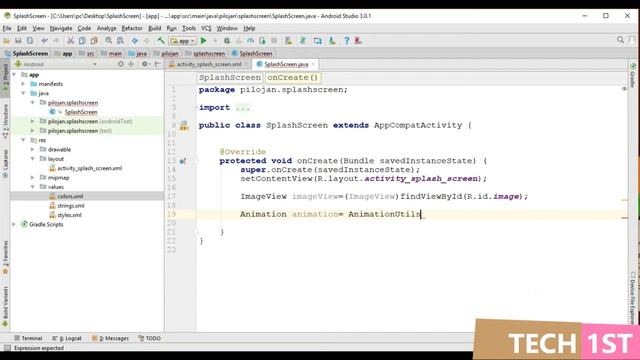Click the Cut scissors icon

click(70, 41)
